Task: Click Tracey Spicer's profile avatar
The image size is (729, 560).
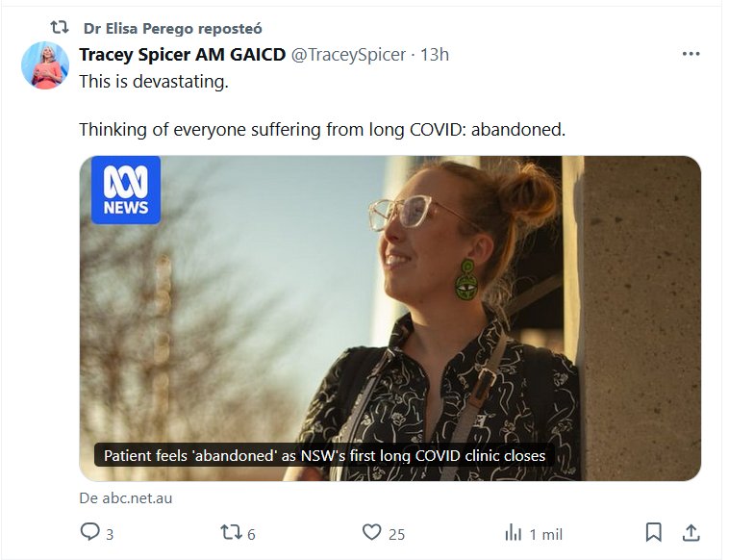Action: click(45, 65)
